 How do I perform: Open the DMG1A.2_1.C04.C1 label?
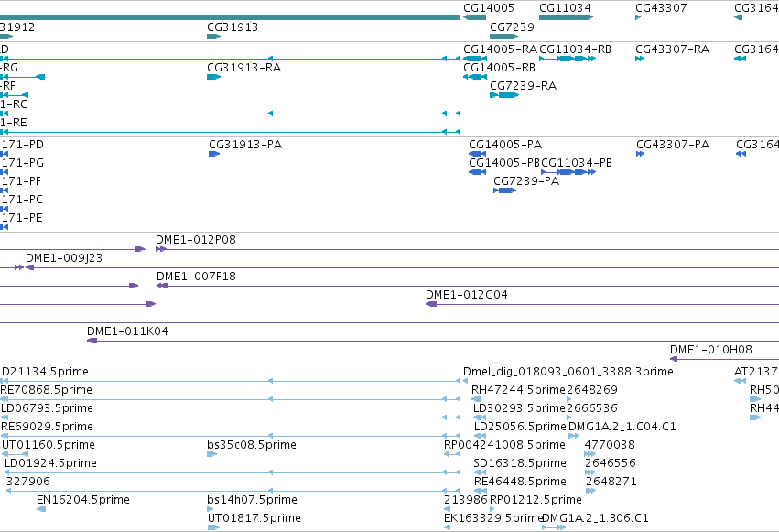click(x=622, y=427)
